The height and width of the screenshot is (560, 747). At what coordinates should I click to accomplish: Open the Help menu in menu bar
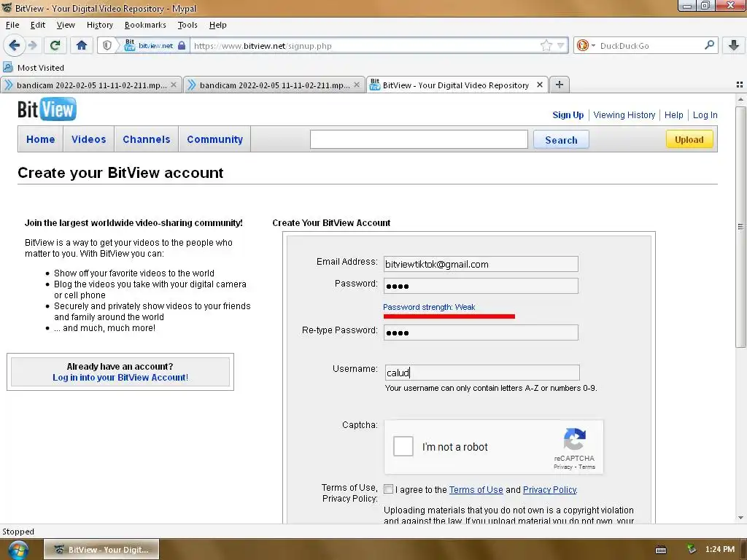[x=217, y=25]
